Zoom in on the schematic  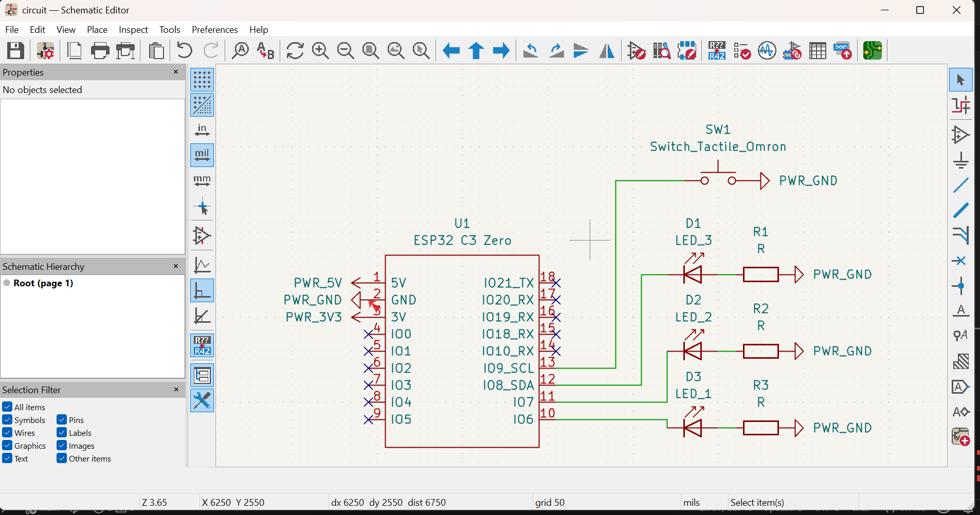[320, 51]
